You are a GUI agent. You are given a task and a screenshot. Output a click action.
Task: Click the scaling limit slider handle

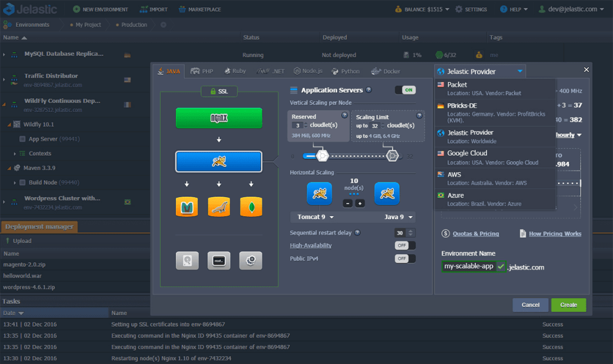[x=392, y=156]
